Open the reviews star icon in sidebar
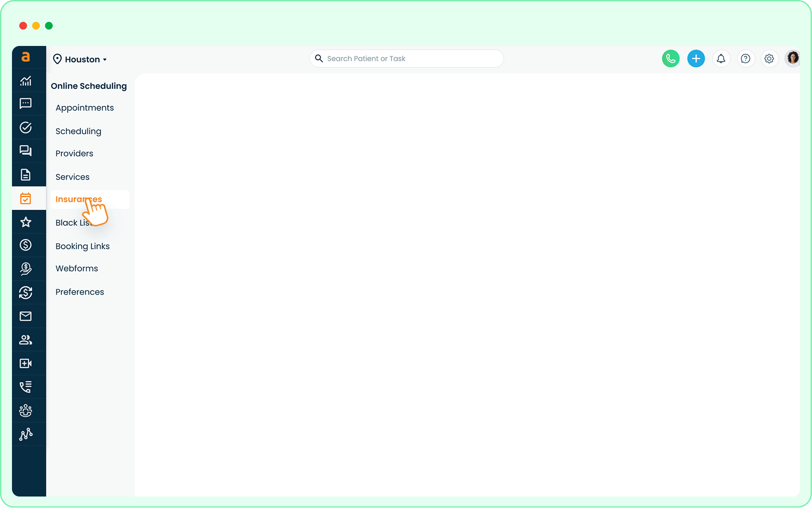 (x=26, y=222)
